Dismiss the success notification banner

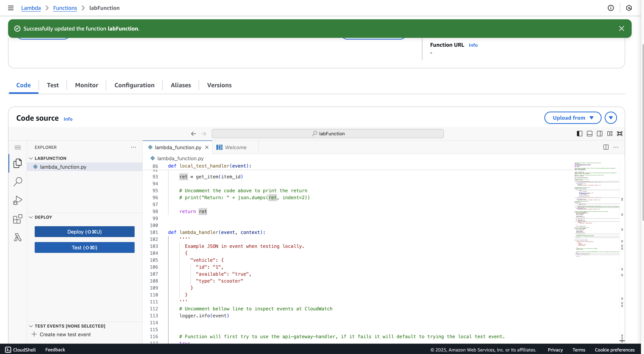coord(621,29)
